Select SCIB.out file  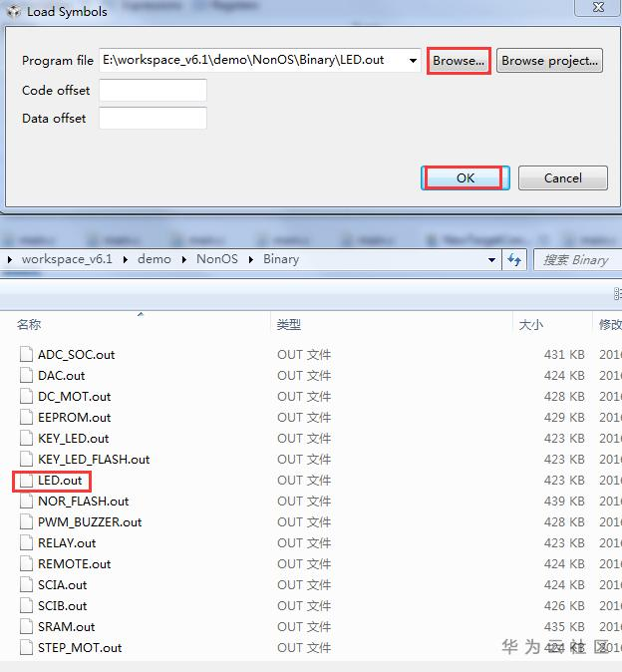[x=62, y=606]
